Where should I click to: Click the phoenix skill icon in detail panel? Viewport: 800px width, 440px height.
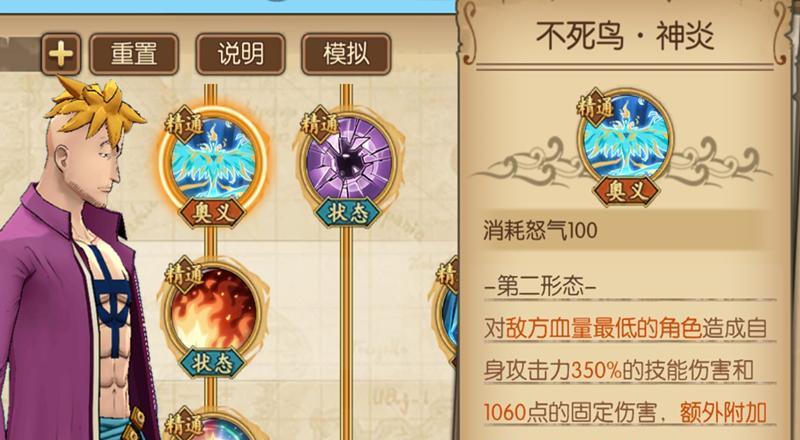point(626,139)
